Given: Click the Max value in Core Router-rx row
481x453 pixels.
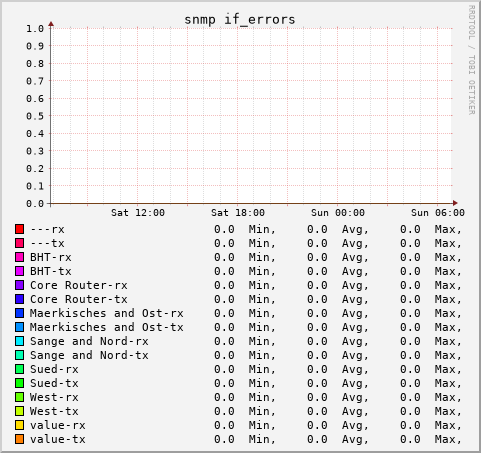Looking at the screenshot, I should 410,285.
